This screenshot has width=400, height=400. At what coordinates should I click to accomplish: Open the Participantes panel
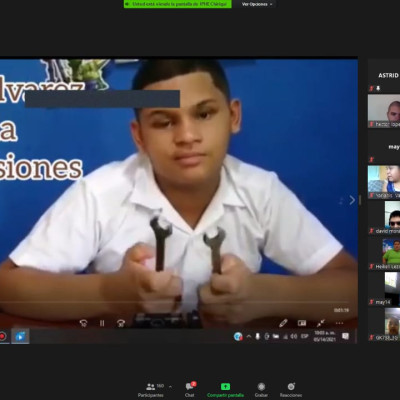[151, 390]
